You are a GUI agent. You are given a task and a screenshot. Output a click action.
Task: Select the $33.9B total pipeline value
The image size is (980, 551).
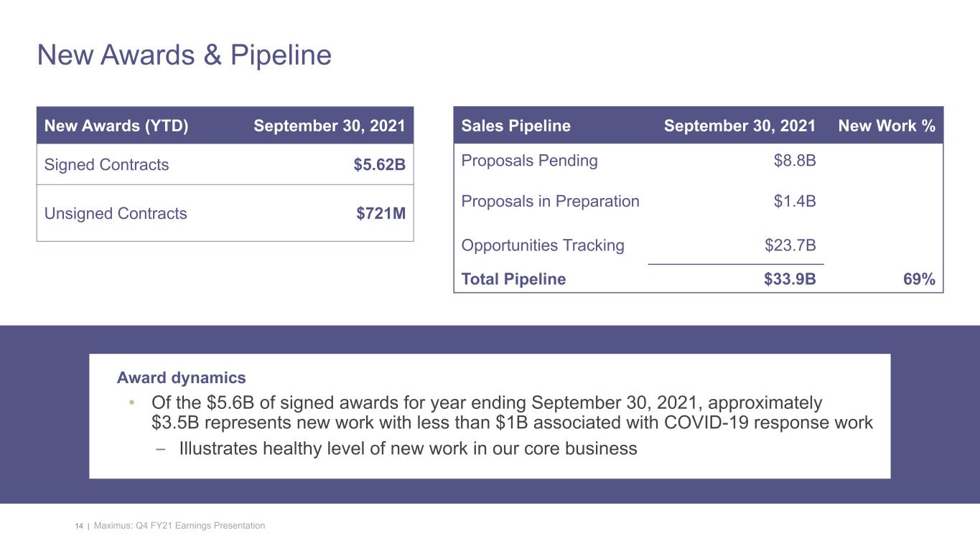point(790,279)
